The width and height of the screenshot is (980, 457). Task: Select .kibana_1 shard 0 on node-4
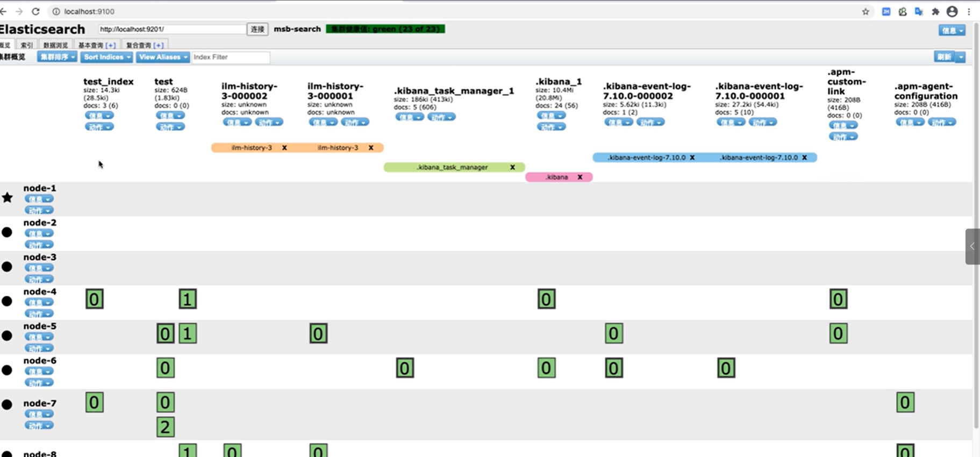(x=547, y=299)
